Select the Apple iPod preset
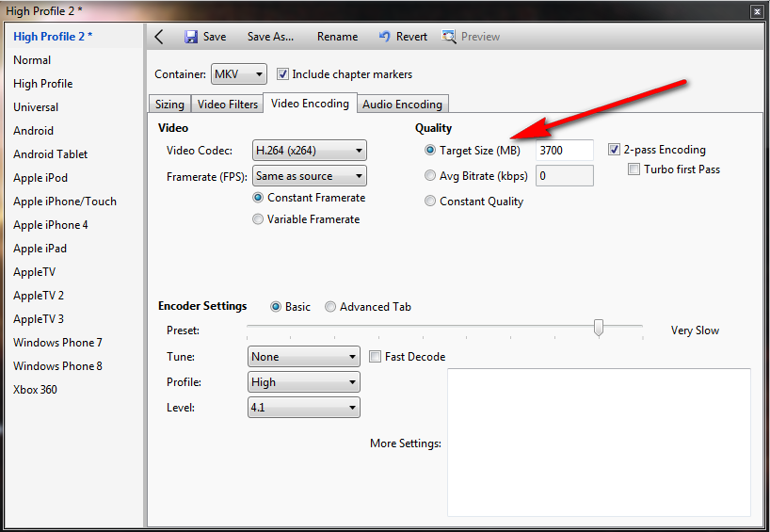Viewport: 770px width, 532px height. coord(40,178)
